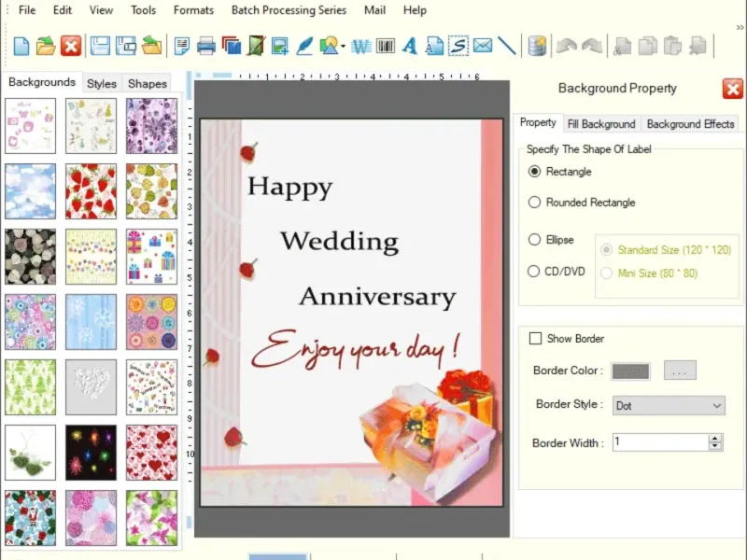The image size is (747, 560).
Task: Select the Line drawing tool
Action: click(x=507, y=46)
